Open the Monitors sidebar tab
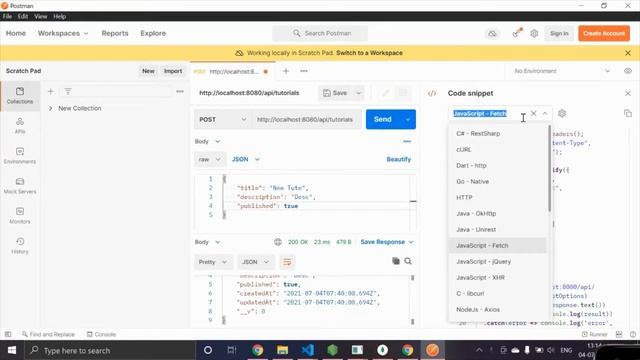This screenshot has width=640, height=360. (20, 216)
